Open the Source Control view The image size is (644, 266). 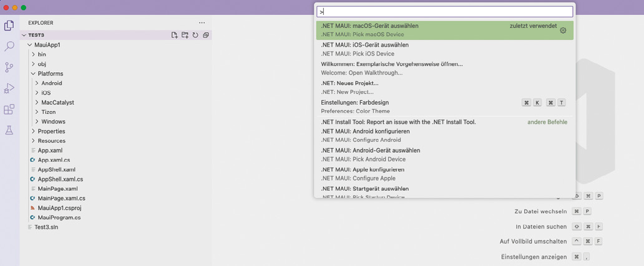9,67
